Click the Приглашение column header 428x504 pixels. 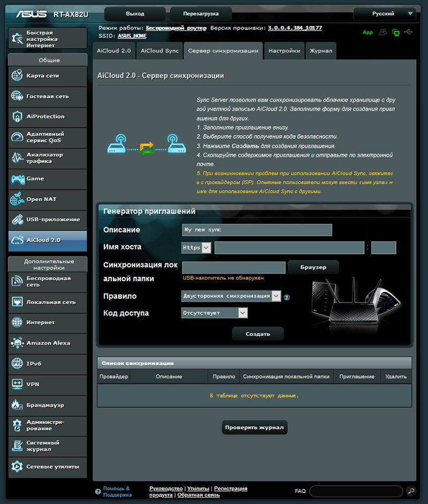[x=357, y=377]
